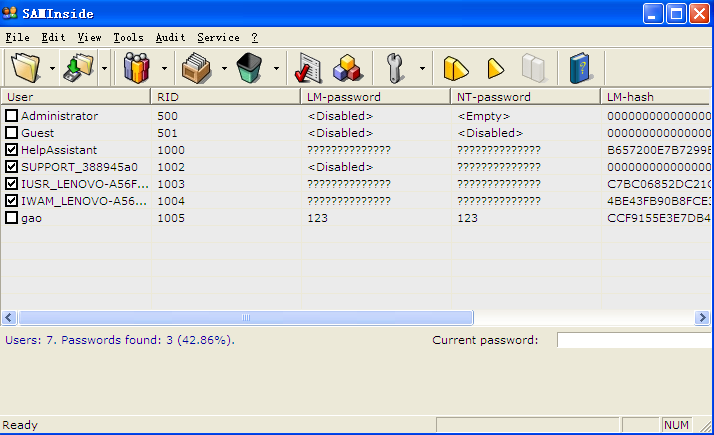Image resolution: width=714 pixels, height=435 pixels.
Task: Check the Guest user checkbox
Action: pos(11,133)
